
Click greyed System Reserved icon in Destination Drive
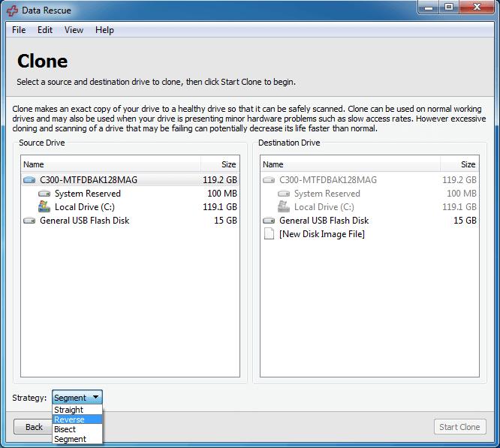(284, 194)
